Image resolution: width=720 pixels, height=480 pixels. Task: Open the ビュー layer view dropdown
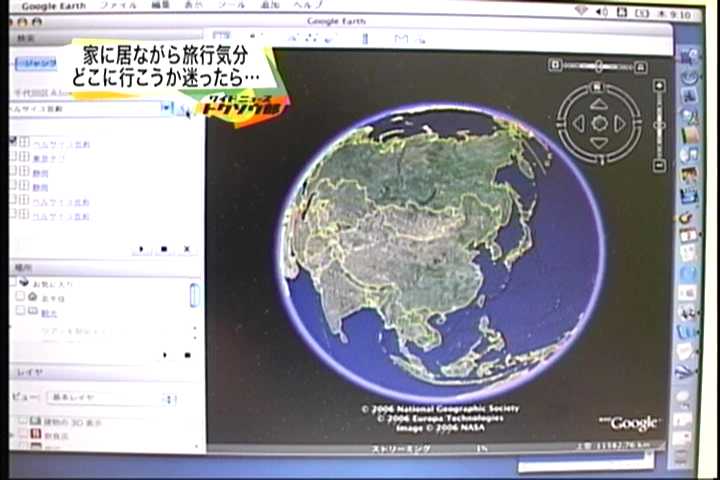[x=112, y=398]
